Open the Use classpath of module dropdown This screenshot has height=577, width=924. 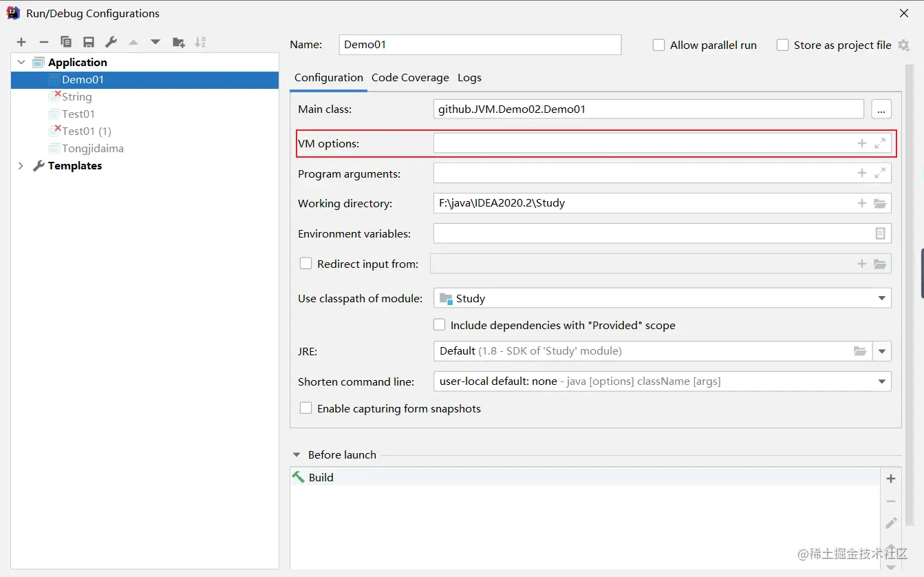[881, 298]
